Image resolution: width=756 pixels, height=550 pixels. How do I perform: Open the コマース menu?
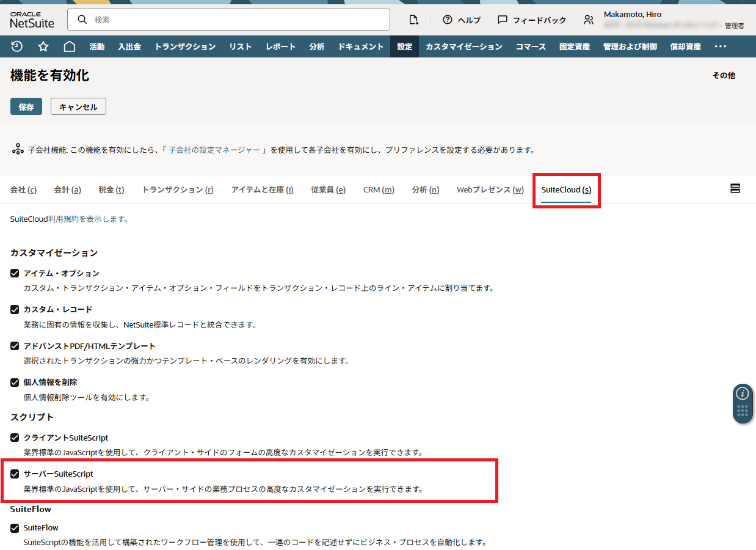coord(531,46)
